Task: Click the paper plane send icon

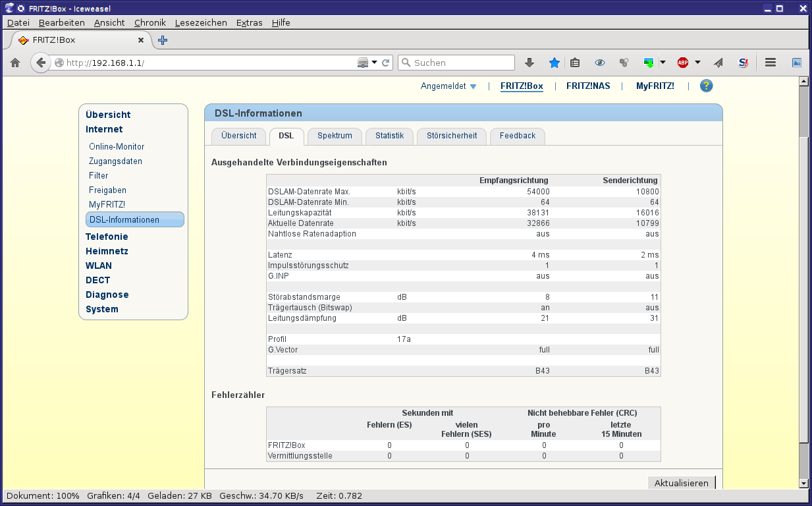Action: tap(718, 63)
